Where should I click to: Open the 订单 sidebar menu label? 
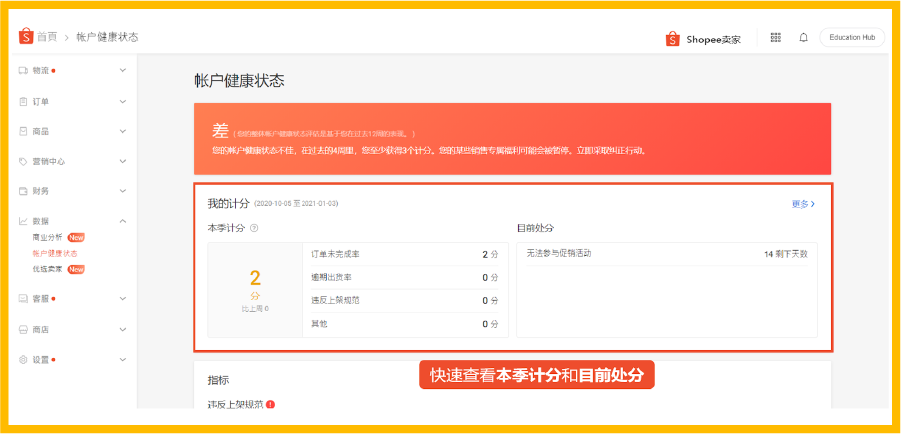41,102
